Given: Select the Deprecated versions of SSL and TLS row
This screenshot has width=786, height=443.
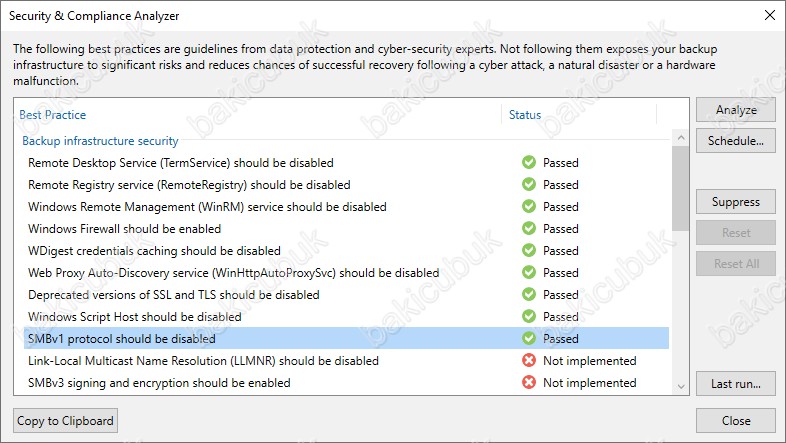Looking at the screenshot, I should (x=174, y=295).
